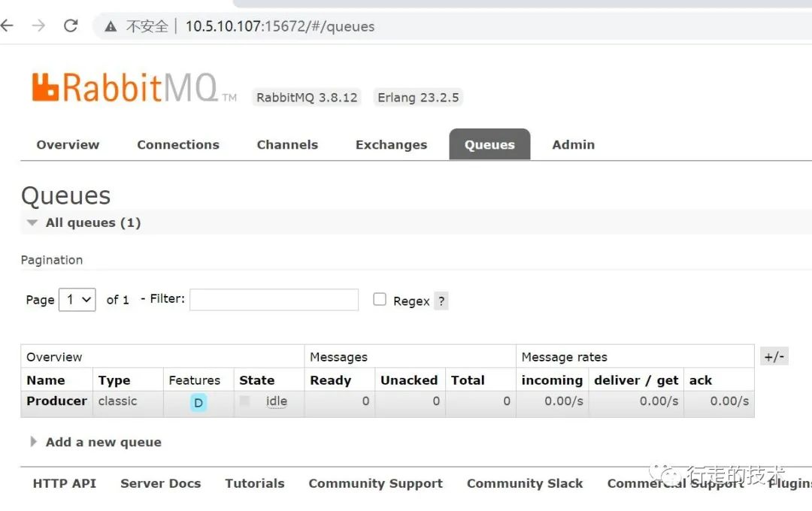Go back with the browser back arrow

[7, 25]
